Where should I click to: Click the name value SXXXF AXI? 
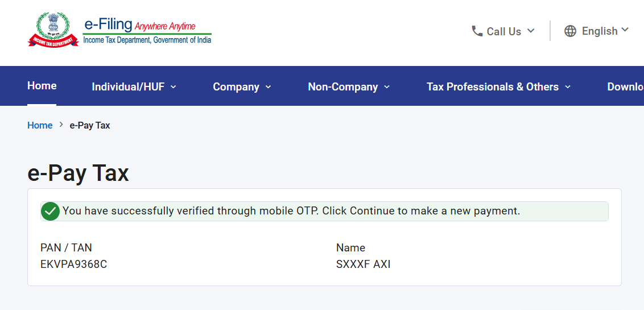coord(364,264)
